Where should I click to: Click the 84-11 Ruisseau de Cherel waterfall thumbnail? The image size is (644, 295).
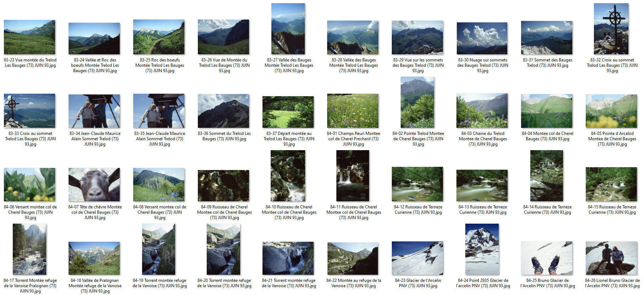(353, 176)
